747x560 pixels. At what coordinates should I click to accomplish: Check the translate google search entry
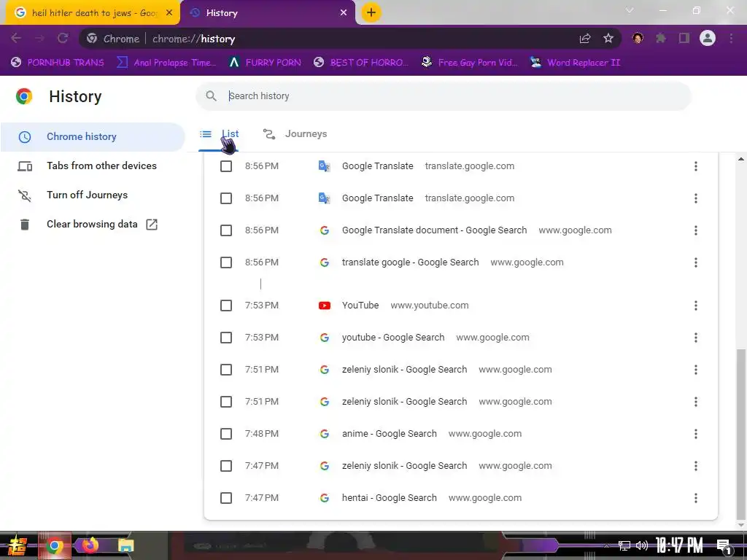click(226, 262)
